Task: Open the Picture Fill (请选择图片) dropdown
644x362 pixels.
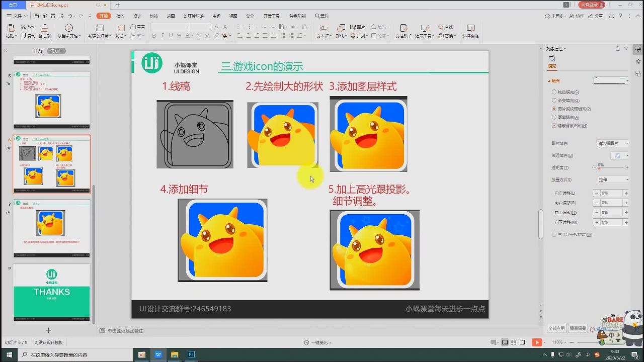Action: click(613, 143)
